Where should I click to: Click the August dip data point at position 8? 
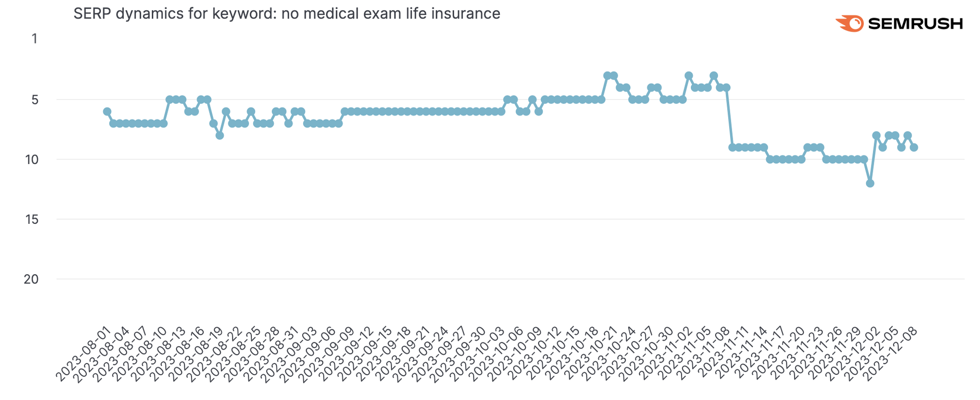tap(220, 135)
